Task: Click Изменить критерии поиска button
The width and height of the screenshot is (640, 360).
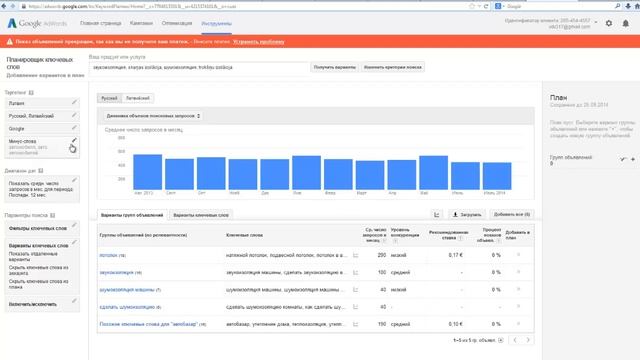Action: pyautogui.click(x=393, y=67)
